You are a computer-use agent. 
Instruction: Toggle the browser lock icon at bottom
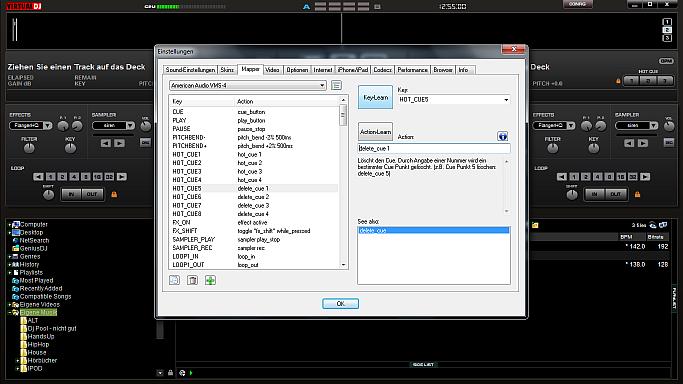[x=170, y=373]
